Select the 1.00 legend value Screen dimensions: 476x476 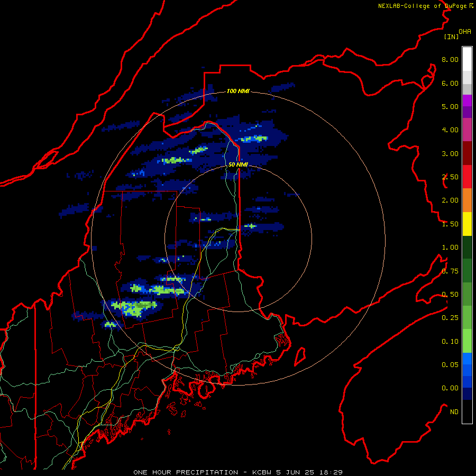(x=450, y=248)
